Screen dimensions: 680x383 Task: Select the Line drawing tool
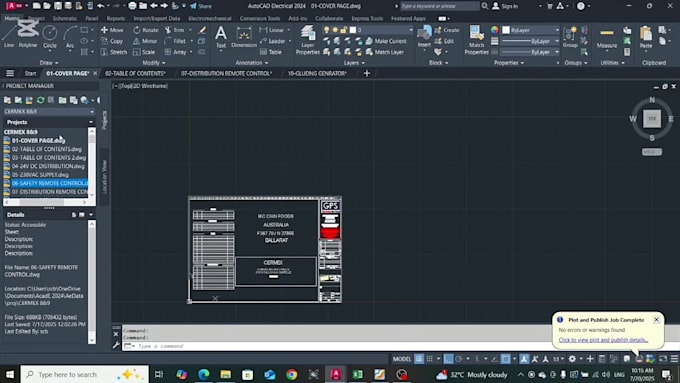[9, 36]
